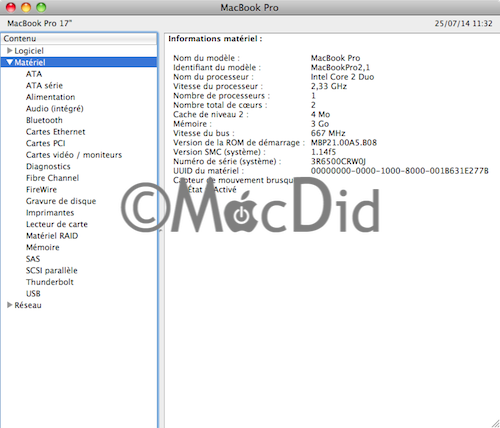The width and height of the screenshot is (500, 428).
Task: Expand the Réseau section triangle
Action: pyautogui.click(x=9, y=305)
